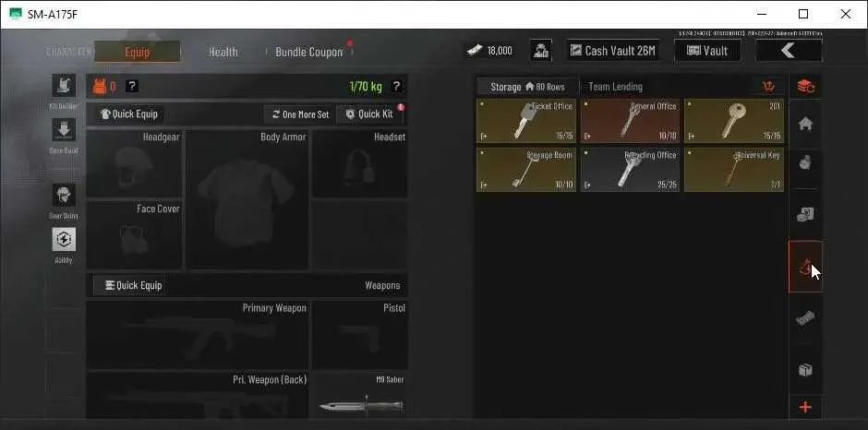The height and width of the screenshot is (430, 868).
Task: Select the Pistol slot
Action: tap(360, 334)
